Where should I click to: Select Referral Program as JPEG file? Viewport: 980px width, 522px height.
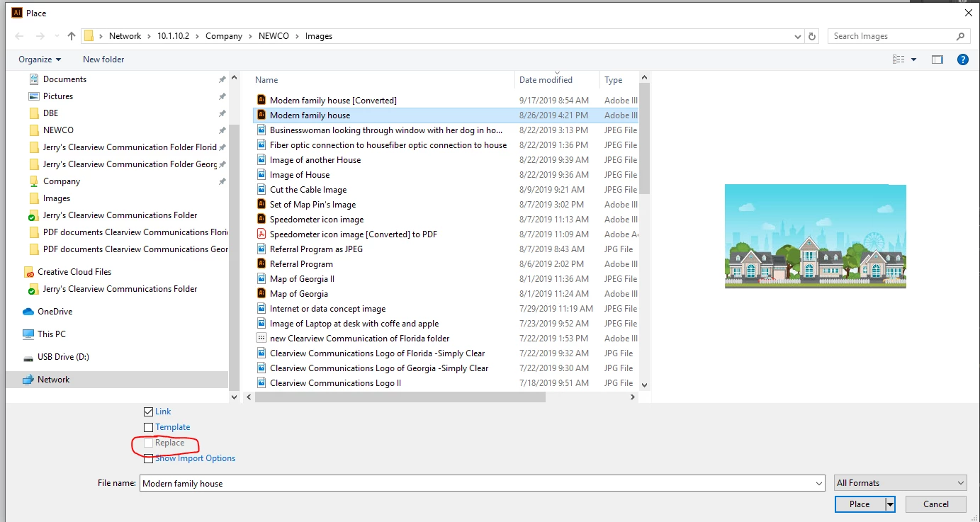(x=316, y=249)
